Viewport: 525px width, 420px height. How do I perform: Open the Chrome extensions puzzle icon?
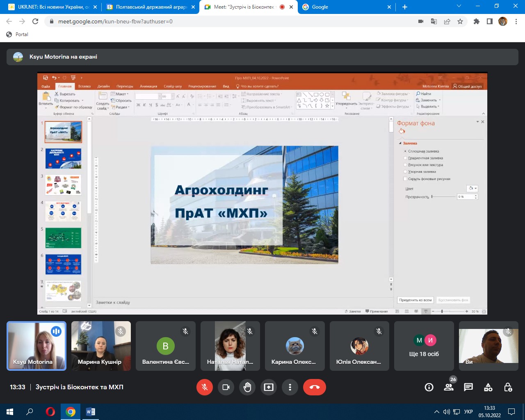point(477,21)
